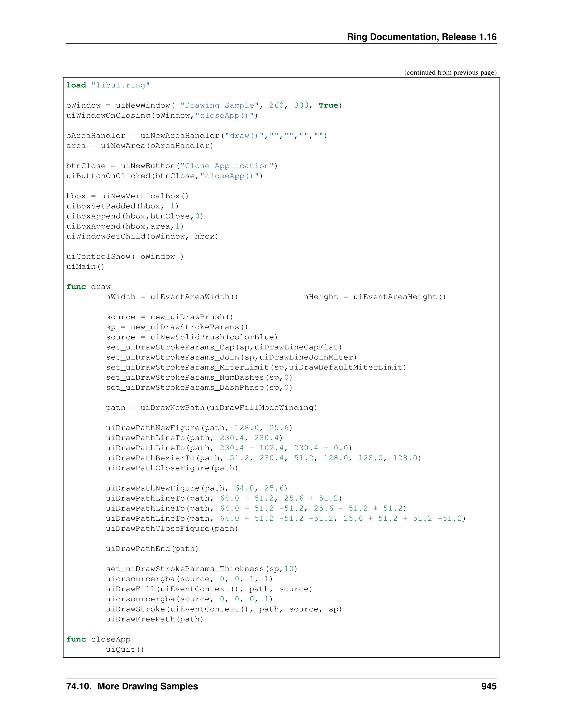
Task: Click the uiDrawNewPath(uiDrawFillModeWinding) line
Action: coord(211,408)
